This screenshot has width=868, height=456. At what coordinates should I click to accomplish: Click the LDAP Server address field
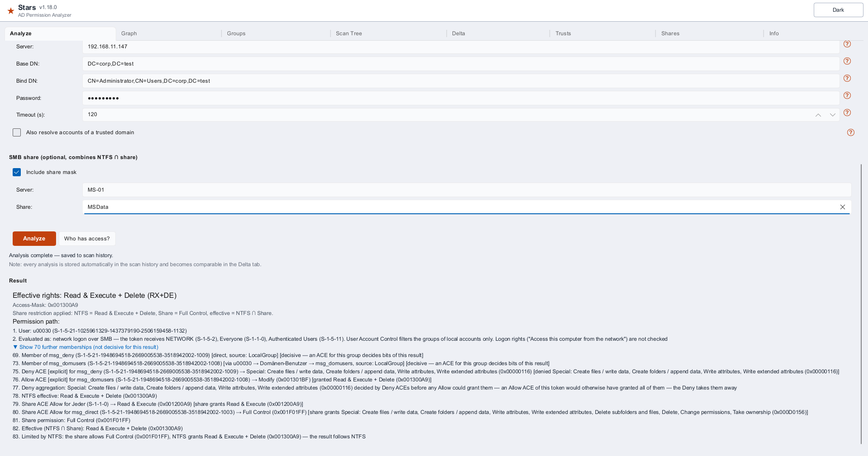click(x=461, y=47)
